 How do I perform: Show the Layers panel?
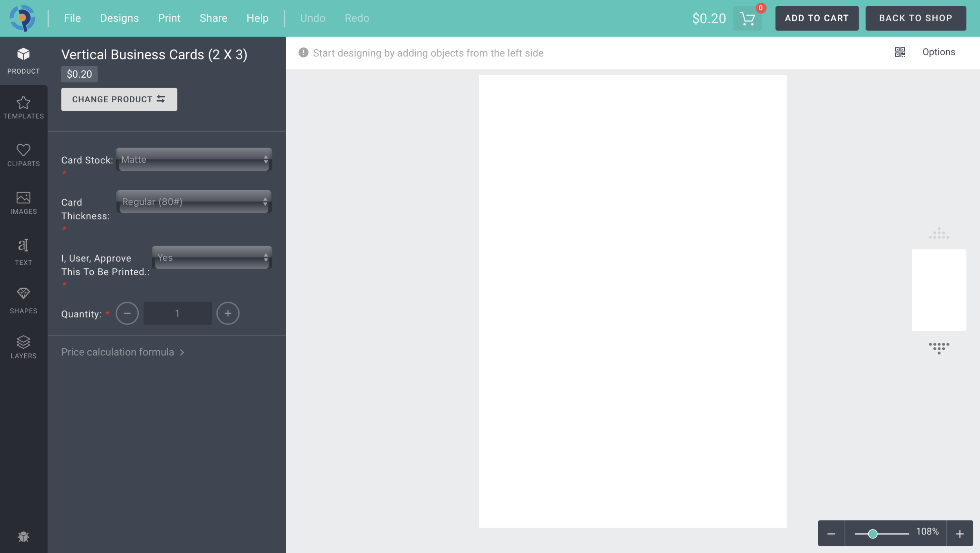pyautogui.click(x=24, y=347)
